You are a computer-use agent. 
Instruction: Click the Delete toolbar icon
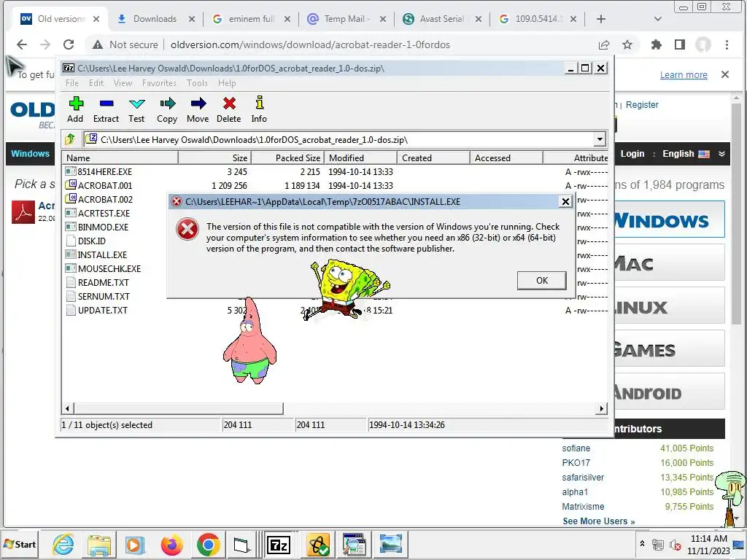click(228, 110)
